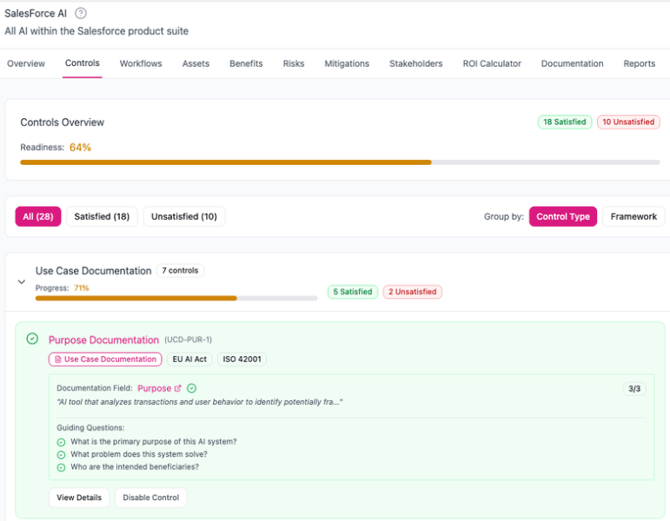
Task: Open the Purpose Documentation control title
Action: 103,340
